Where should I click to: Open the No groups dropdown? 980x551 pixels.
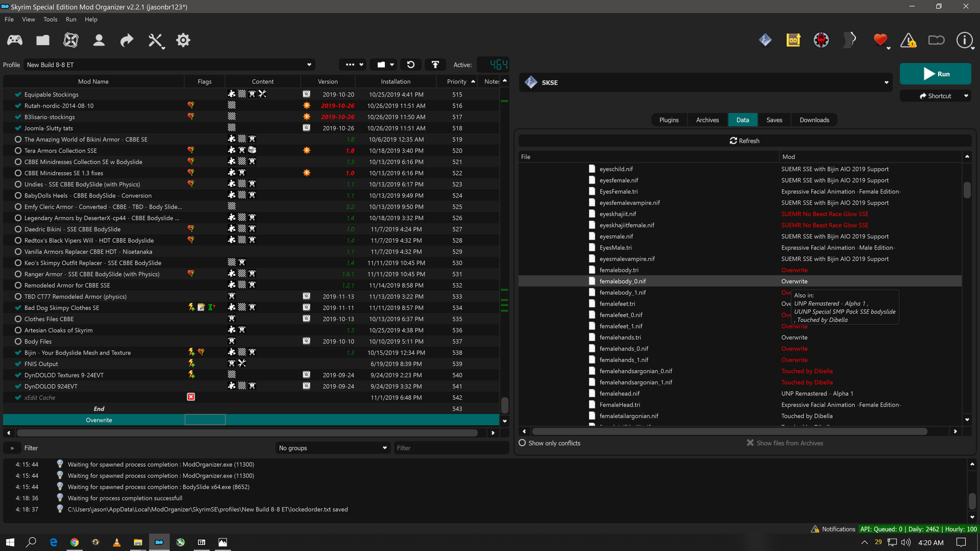click(x=333, y=448)
